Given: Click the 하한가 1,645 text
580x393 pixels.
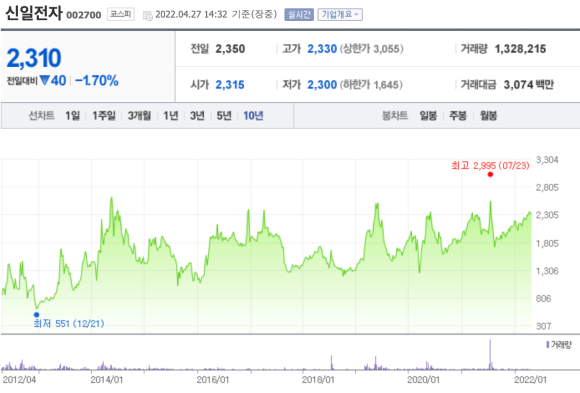Looking at the screenshot, I should [x=371, y=85].
